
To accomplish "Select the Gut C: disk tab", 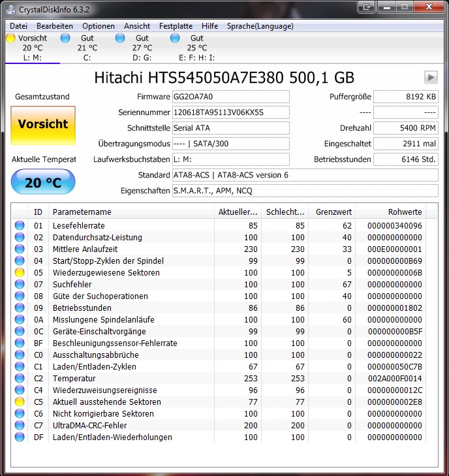I will tap(87, 48).
